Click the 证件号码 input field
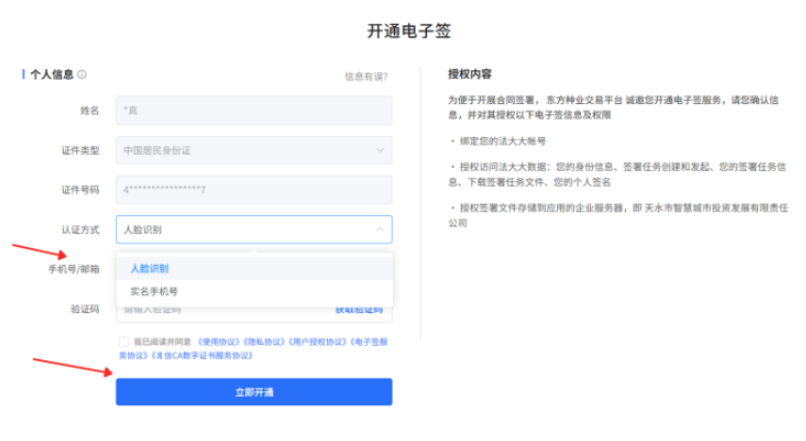 [254, 190]
